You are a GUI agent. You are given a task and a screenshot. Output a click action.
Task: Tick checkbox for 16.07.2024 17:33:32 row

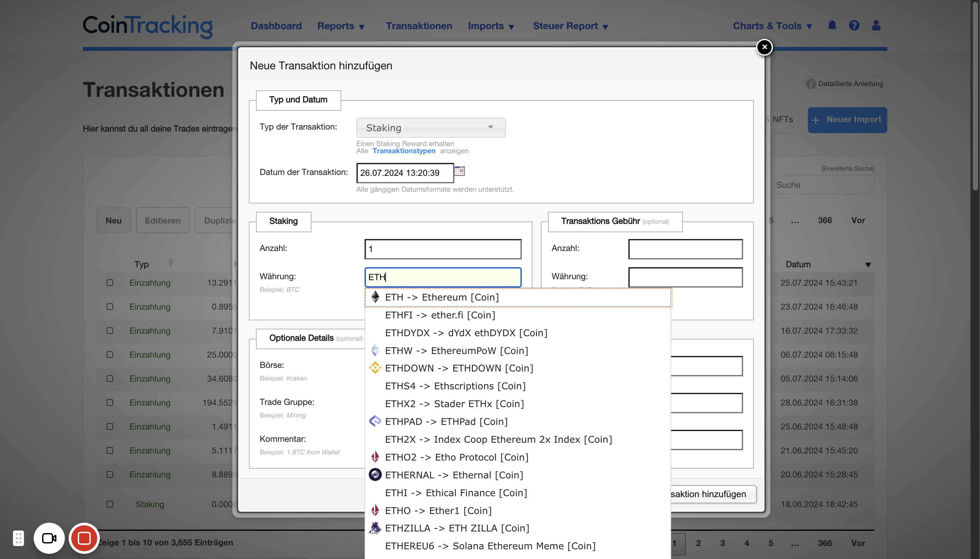[110, 331]
